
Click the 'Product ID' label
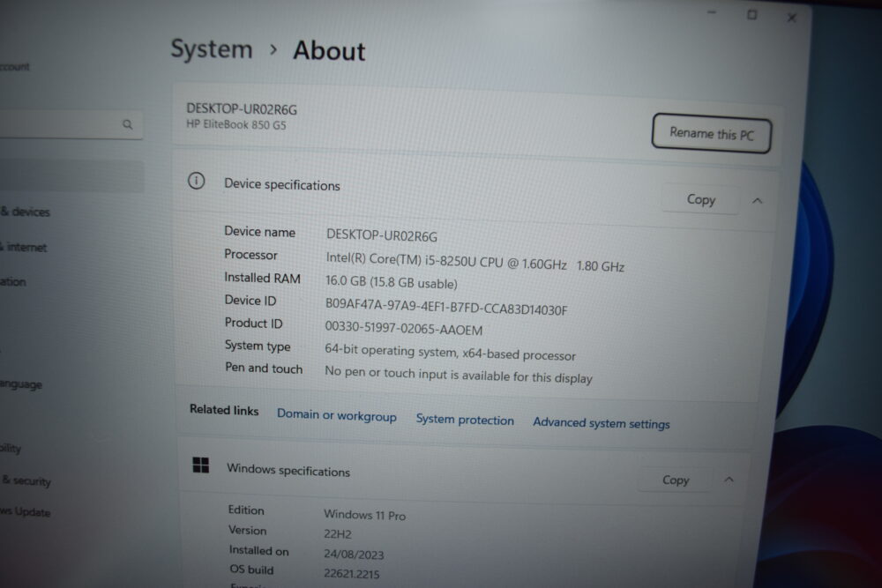click(254, 324)
